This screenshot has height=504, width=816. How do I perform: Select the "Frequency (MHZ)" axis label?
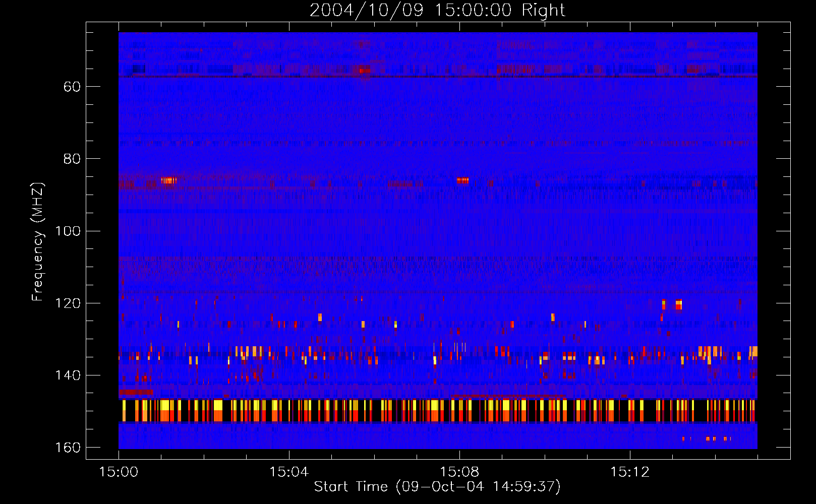37,242
